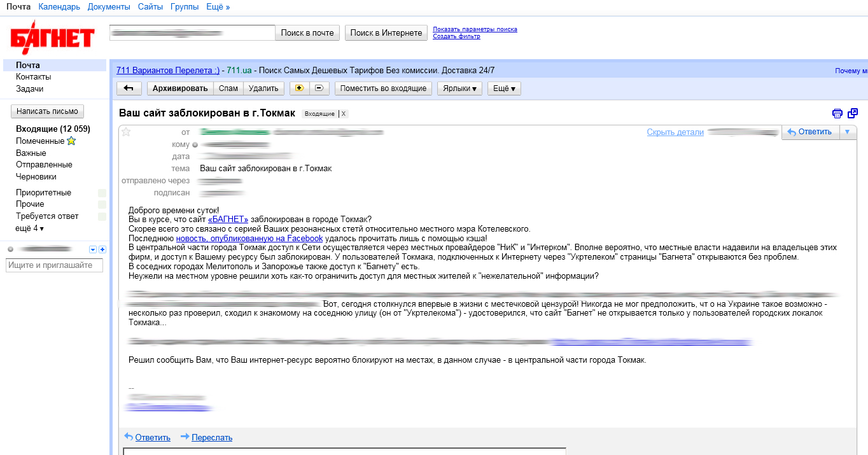Click the add contact plus icon in chat

(102, 249)
